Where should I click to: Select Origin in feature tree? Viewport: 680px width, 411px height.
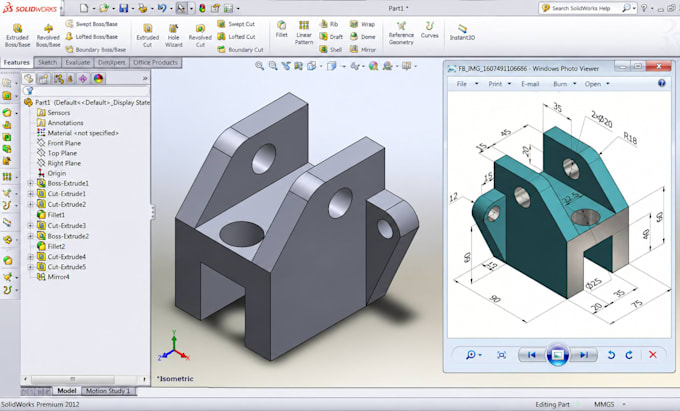point(52,173)
